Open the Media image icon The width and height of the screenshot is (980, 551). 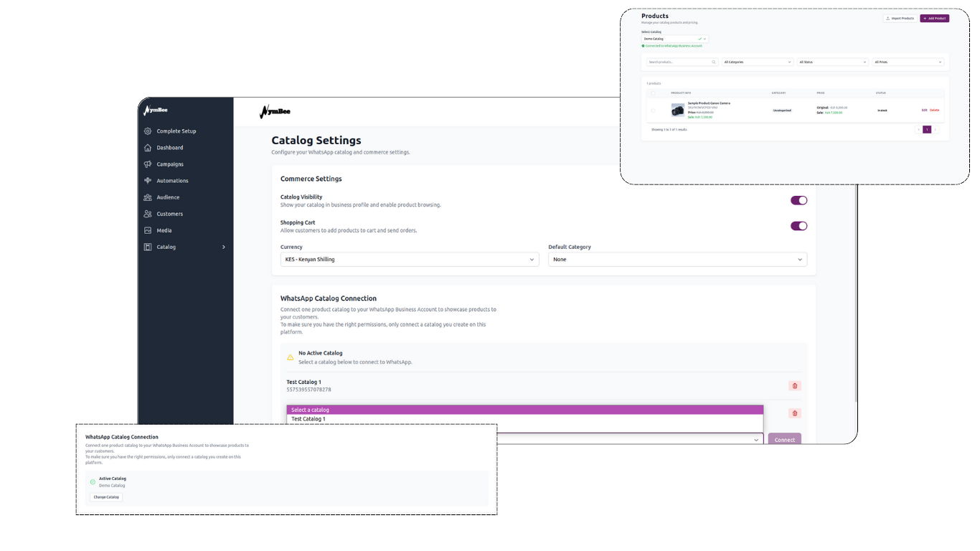pos(146,230)
